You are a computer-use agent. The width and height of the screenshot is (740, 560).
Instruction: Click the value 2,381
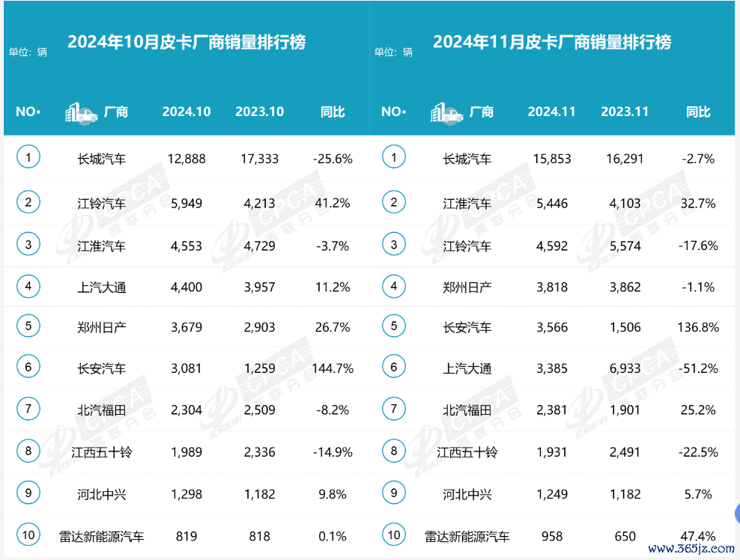coord(552,410)
